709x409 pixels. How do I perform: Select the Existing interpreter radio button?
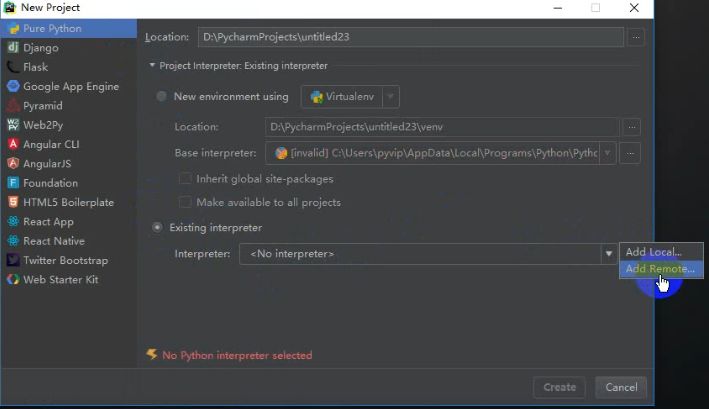point(157,227)
